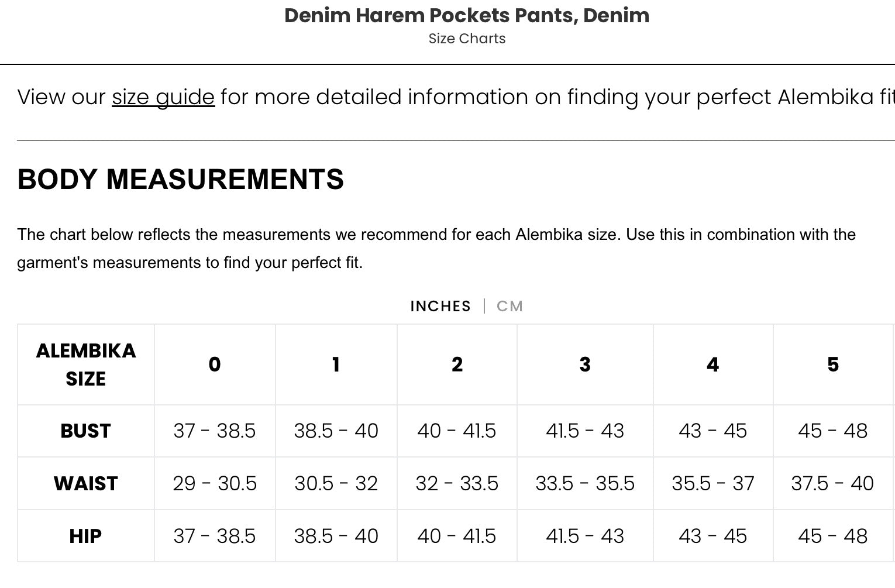Switch measurements to CM
The height and width of the screenshot is (588, 895).
pos(510,306)
